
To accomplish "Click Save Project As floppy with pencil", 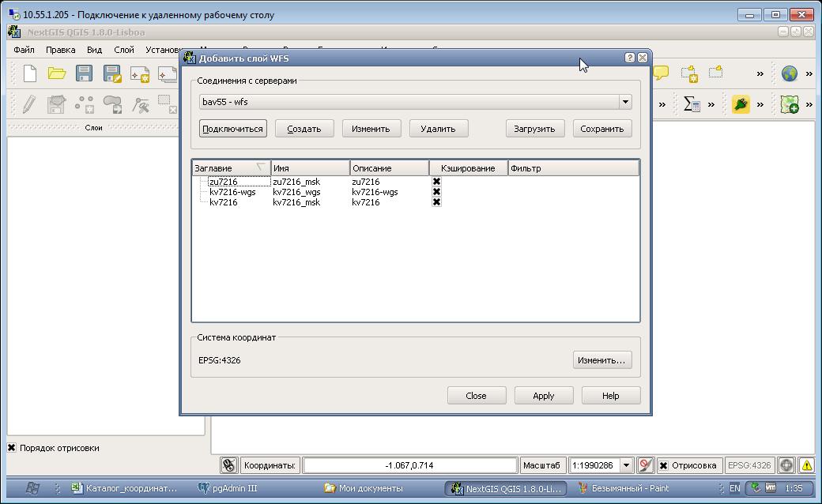I will pos(112,73).
